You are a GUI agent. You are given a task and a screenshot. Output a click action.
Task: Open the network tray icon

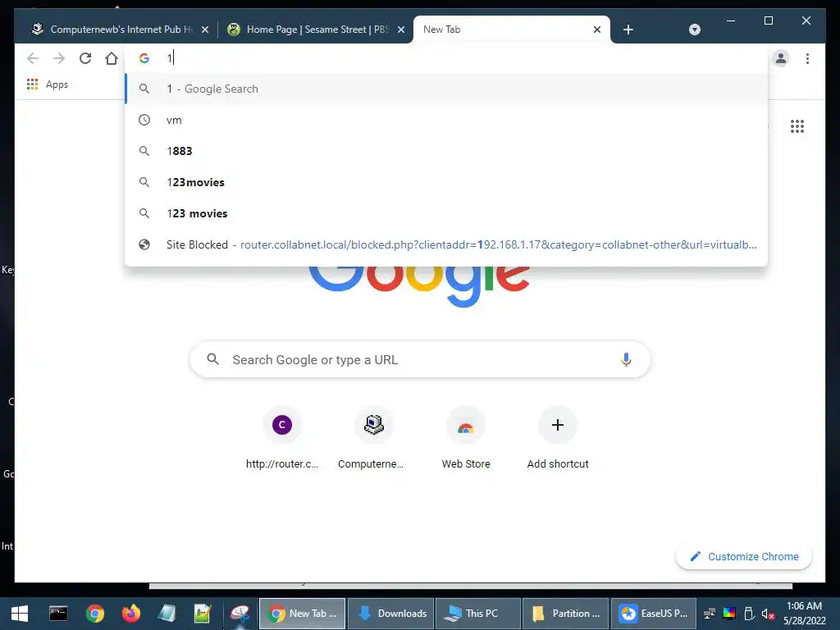click(710, 614)
